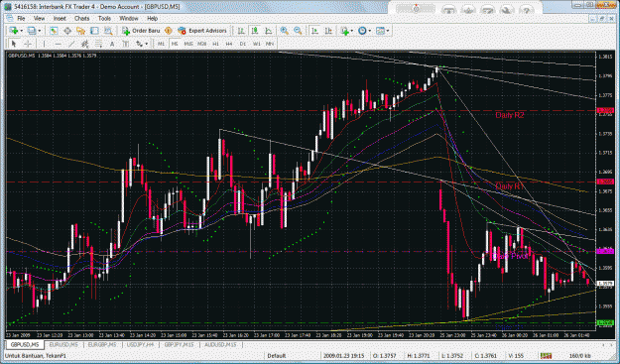The image size is (620, 364).
Task: Switch to the EURGBP,M5 chart tab
Action: (102, 345)
